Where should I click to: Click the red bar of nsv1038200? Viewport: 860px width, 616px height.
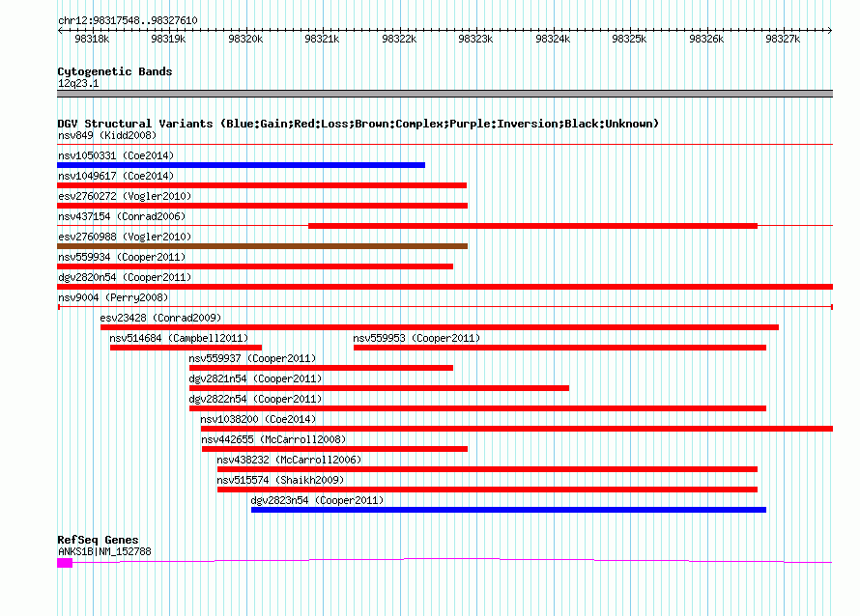[x=517, y=429]
